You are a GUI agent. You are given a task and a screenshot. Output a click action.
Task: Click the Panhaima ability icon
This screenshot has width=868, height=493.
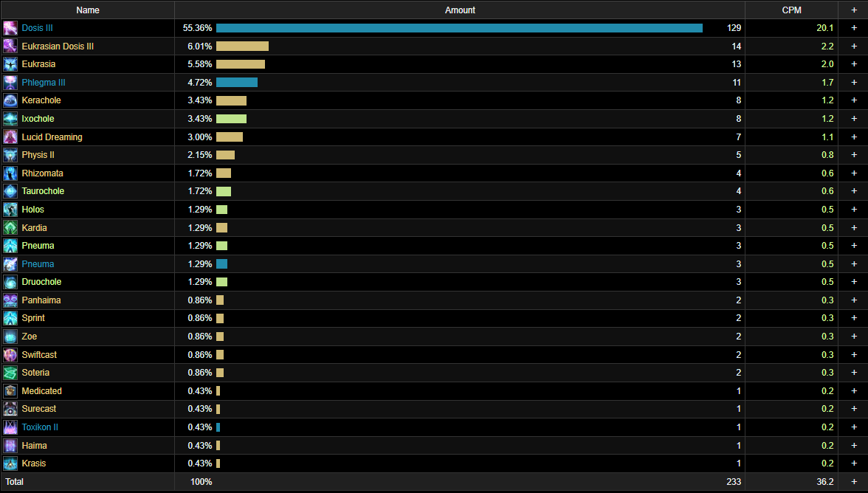point(10,300)
